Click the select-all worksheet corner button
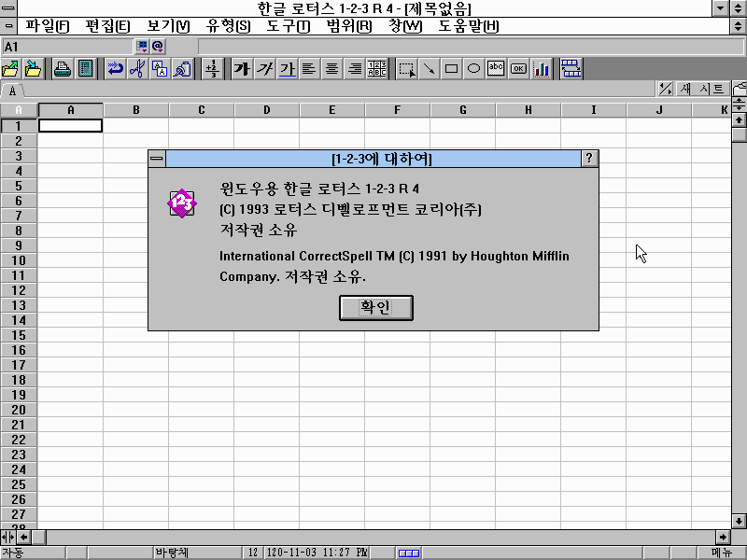 tap(19, 110)
